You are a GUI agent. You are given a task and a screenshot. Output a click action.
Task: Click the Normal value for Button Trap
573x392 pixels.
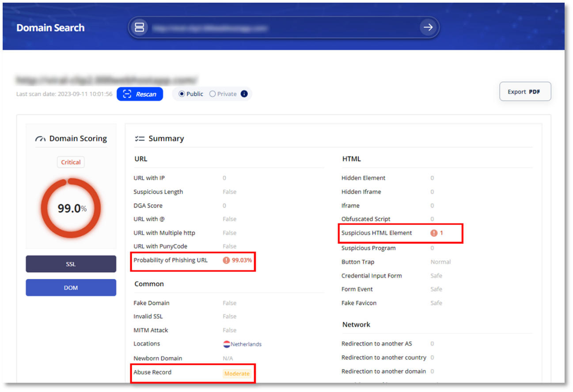440,262
